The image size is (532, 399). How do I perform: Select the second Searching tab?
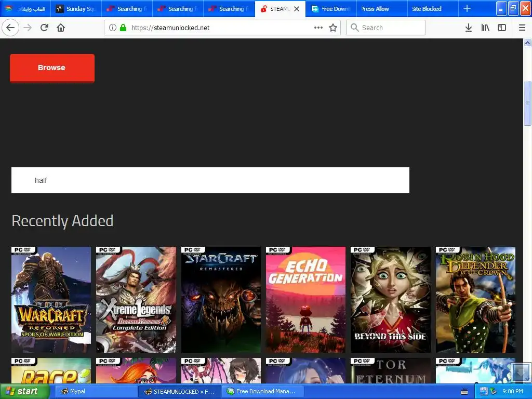coord(178,9)
